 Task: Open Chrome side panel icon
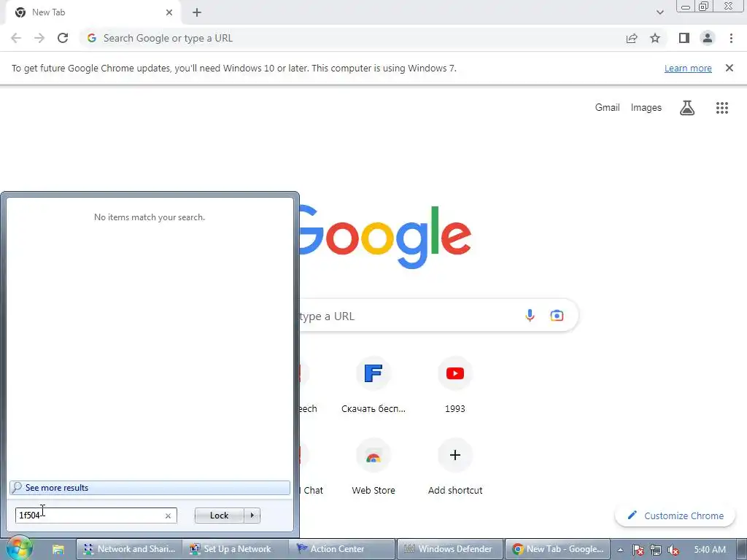[x=684, y=38]
